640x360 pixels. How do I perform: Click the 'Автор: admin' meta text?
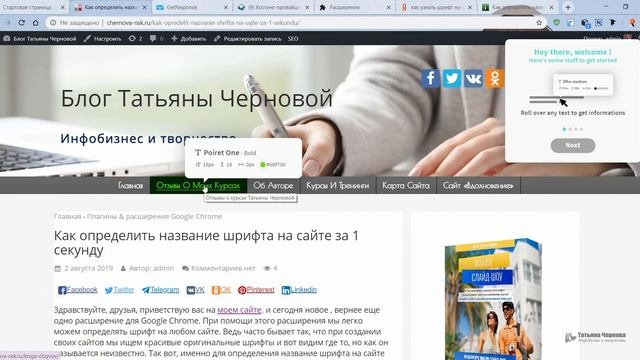147,268
